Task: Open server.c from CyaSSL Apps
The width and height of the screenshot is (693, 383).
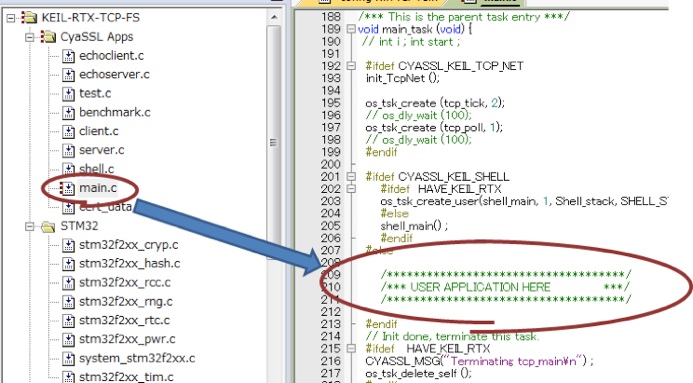Action: [102, 150]
